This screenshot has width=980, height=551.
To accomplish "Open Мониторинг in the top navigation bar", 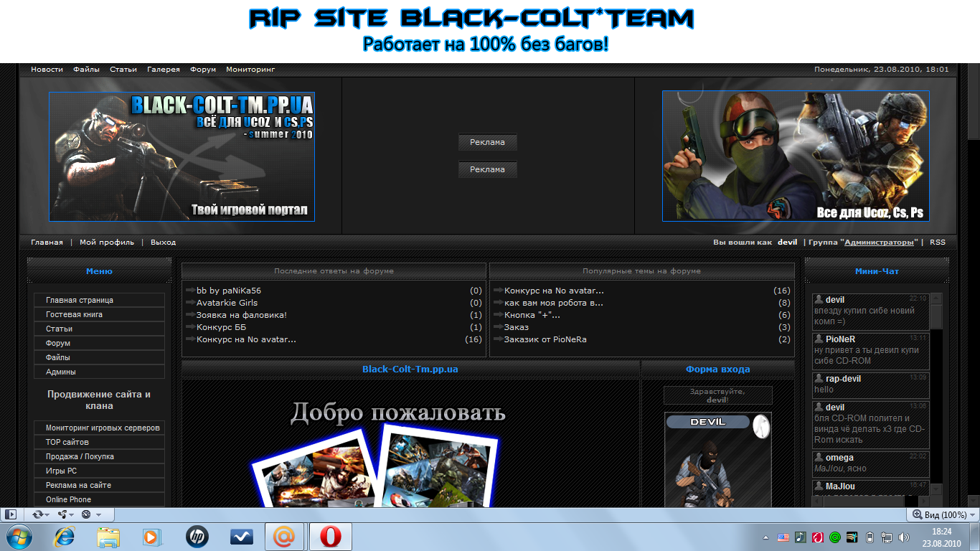I will click(250, 70).
